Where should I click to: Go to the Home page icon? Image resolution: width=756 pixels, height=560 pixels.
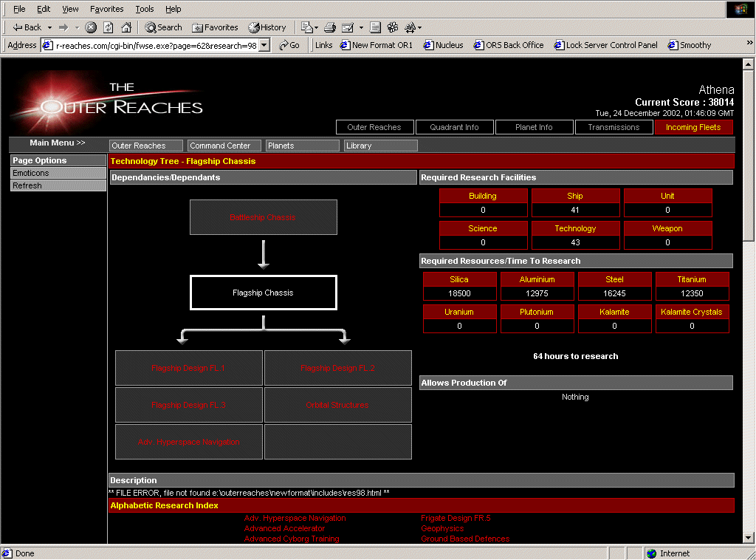click(126, 27)
